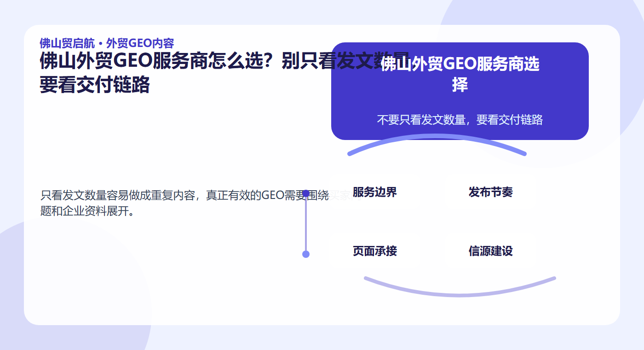Select the 信源建设 label

tap(491, 251)
